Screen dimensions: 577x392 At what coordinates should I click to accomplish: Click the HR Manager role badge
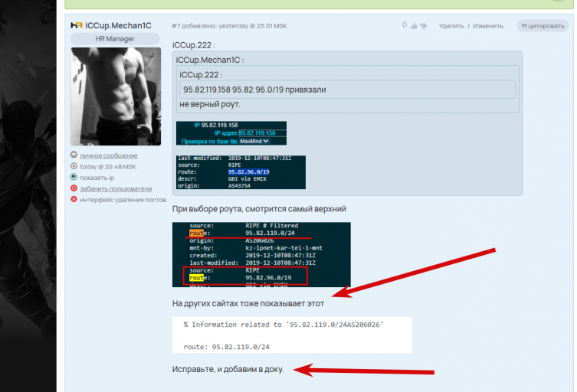115,38
